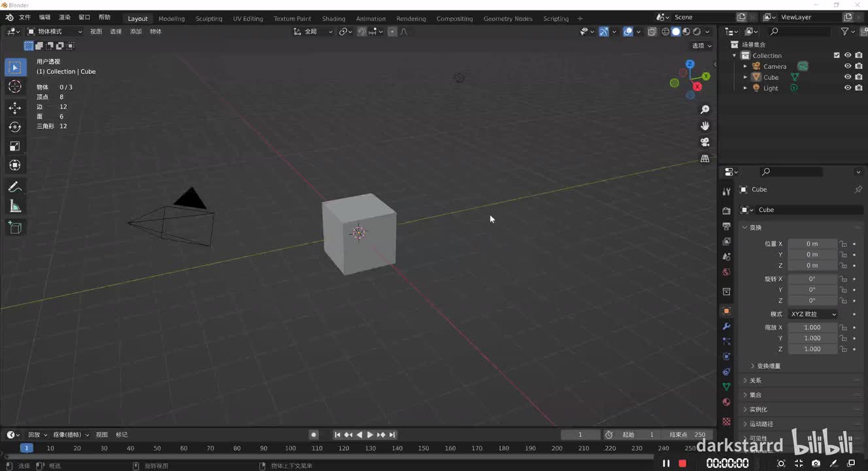Open the Material properties tab

click(726, 402)
